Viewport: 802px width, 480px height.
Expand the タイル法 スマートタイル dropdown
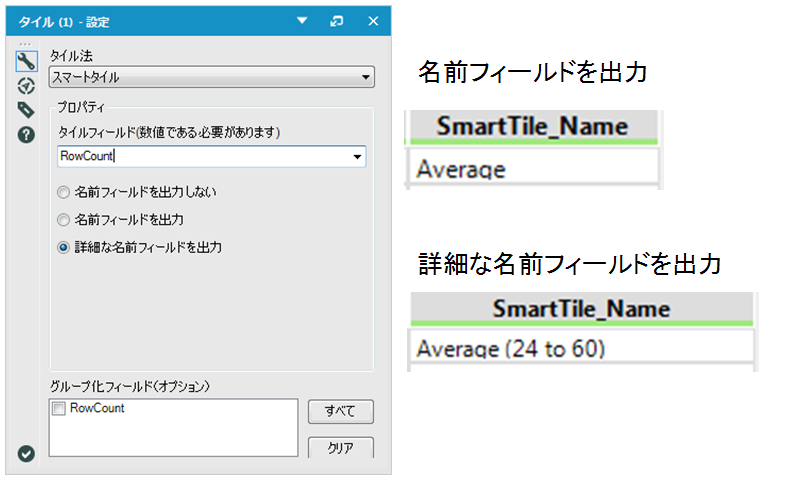click(366, 77)
